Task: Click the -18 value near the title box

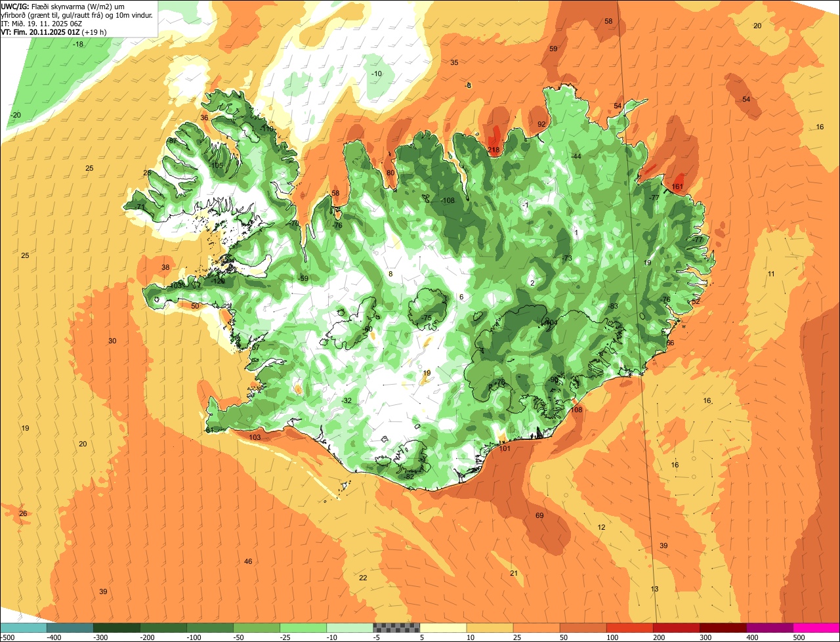Action: [x=77, y=45]
